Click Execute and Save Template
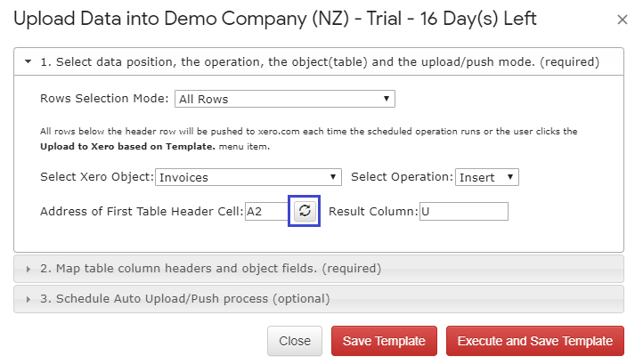635x364 pixels. tap(535, 341)
